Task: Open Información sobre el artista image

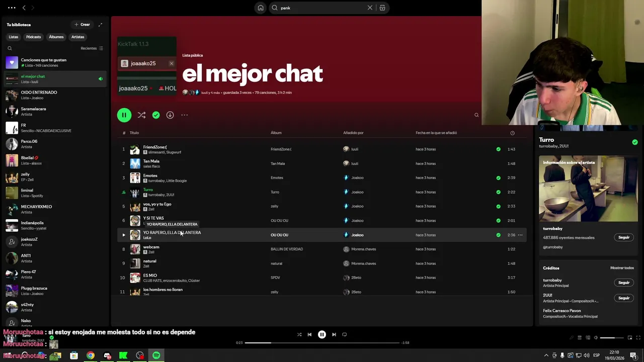Action: point(588,189)
